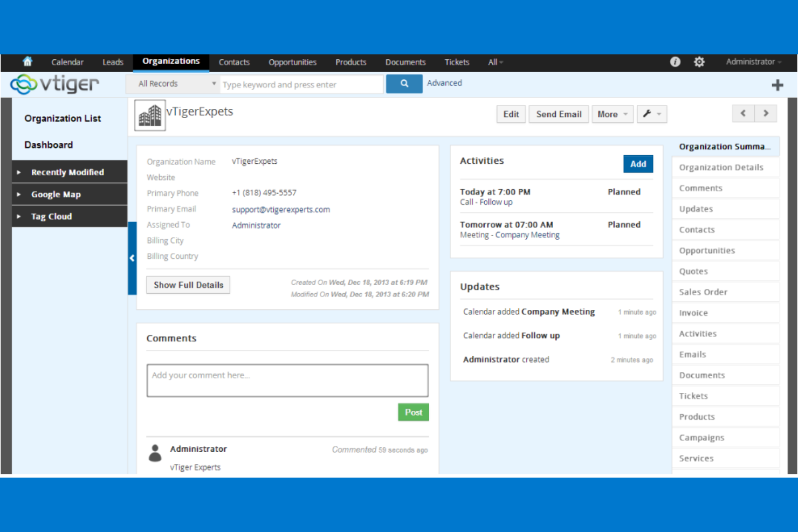
Task: Open the Leads module
Action: 113,62
